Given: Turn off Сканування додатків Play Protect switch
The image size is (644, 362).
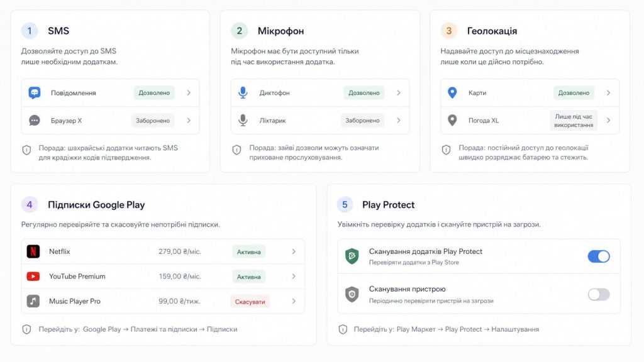Looking at the screenshot, I should pos(599,256).
